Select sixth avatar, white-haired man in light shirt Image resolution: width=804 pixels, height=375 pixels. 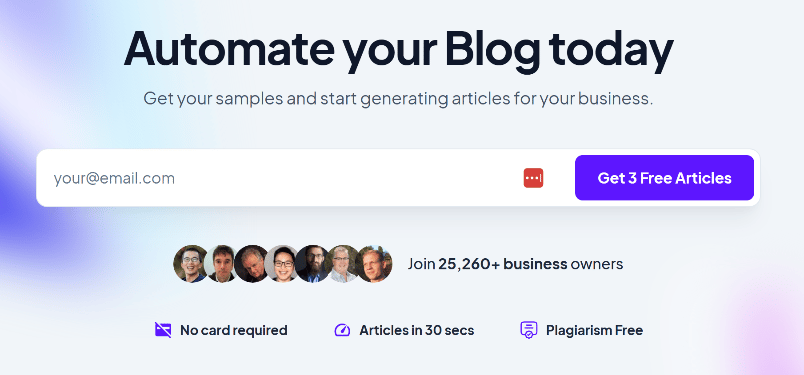click(342, 264)
